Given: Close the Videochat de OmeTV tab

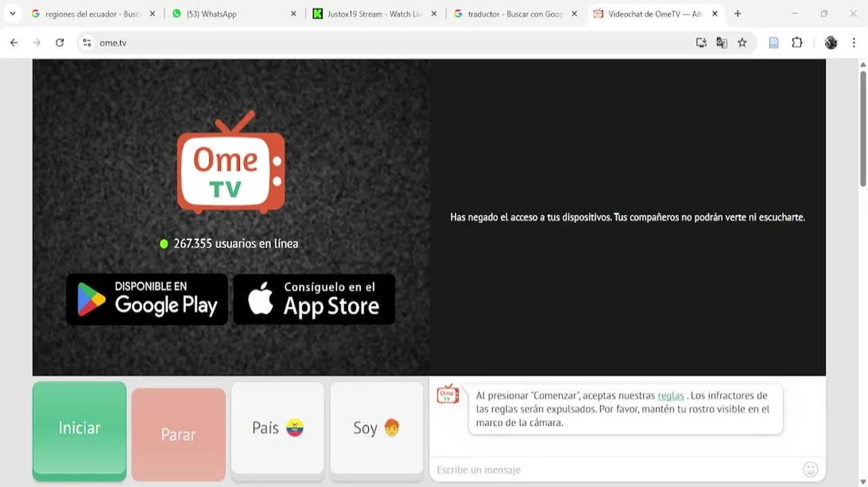Looking at the screenshot, I should point(715,14).
